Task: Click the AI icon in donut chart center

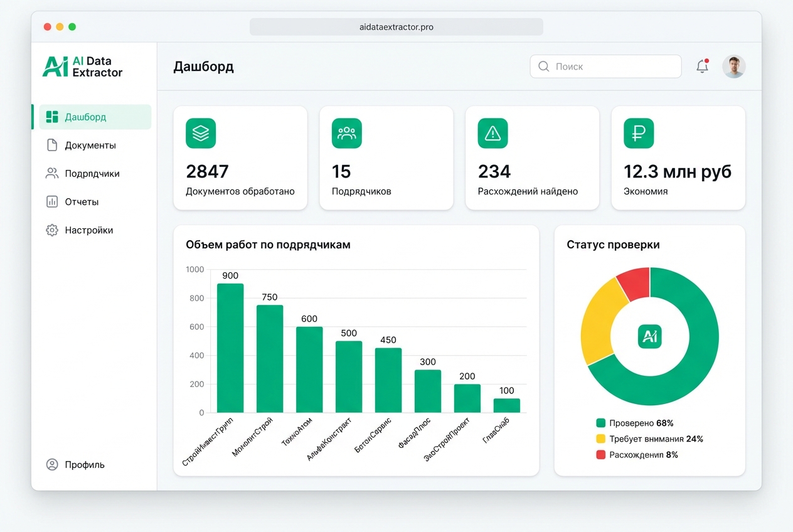Action: 649,337
